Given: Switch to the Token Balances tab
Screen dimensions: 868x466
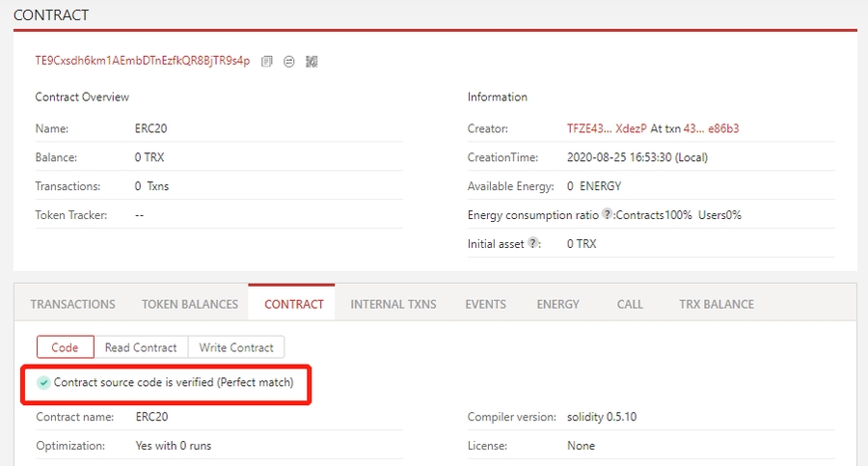Looking at the screenshot, I should (190, 304).
